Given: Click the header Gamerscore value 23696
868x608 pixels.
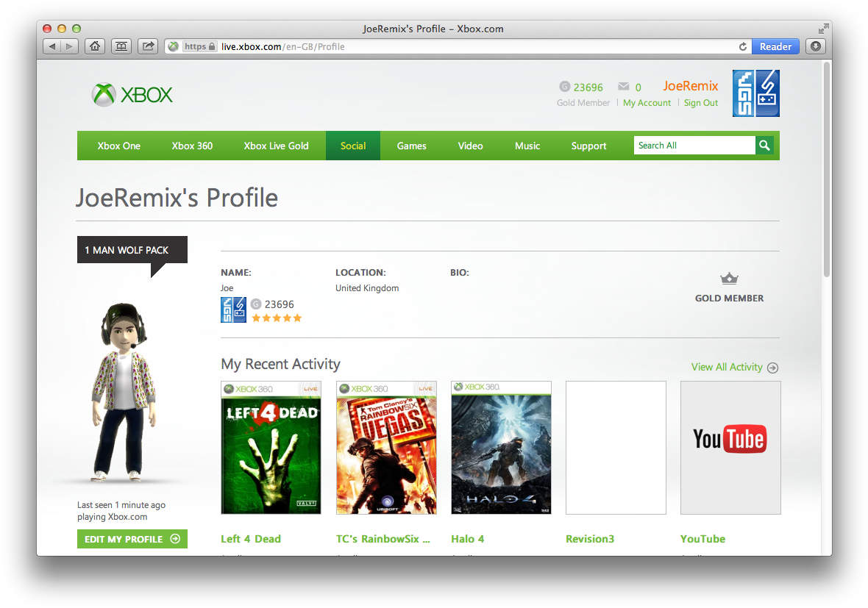Looking at the screenshot, I should point(588,87).
